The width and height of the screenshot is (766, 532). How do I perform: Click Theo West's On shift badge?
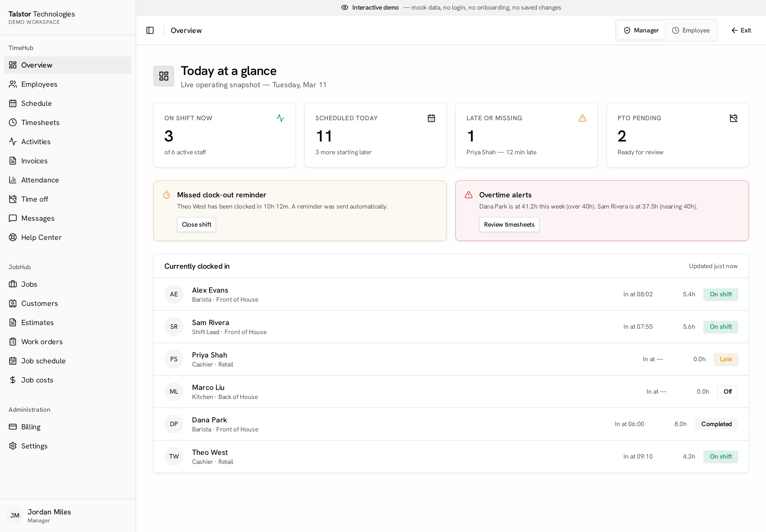click(x=721, y=456)
